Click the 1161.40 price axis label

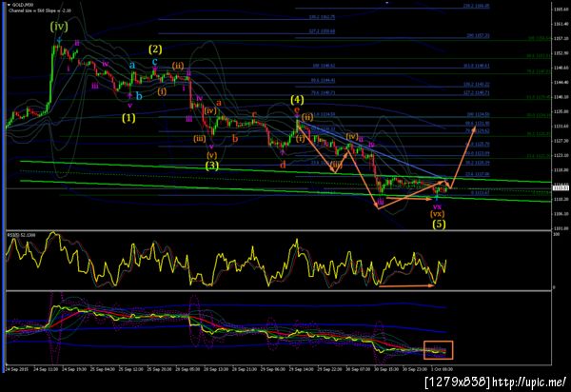click(561, 24)
